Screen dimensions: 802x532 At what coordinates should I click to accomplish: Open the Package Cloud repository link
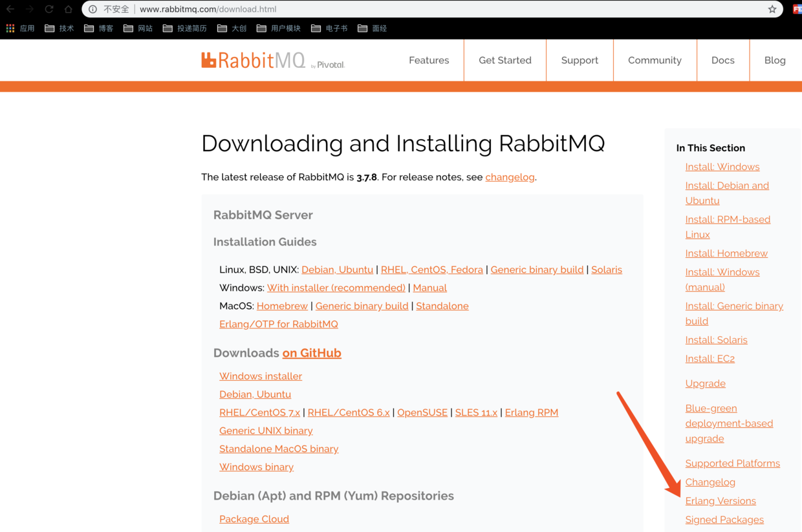pos(254,519)
